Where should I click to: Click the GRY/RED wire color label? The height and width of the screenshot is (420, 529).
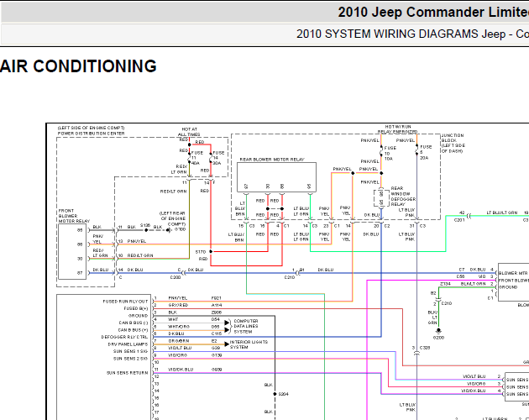click(x=178, y=305)
